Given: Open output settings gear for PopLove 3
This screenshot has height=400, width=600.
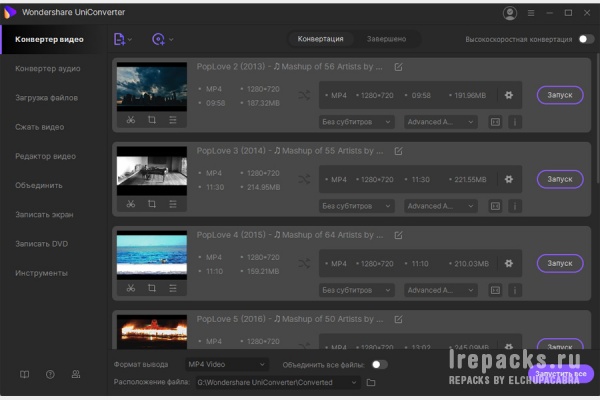Looking at the screenshot, I should (x=509, y=179).
